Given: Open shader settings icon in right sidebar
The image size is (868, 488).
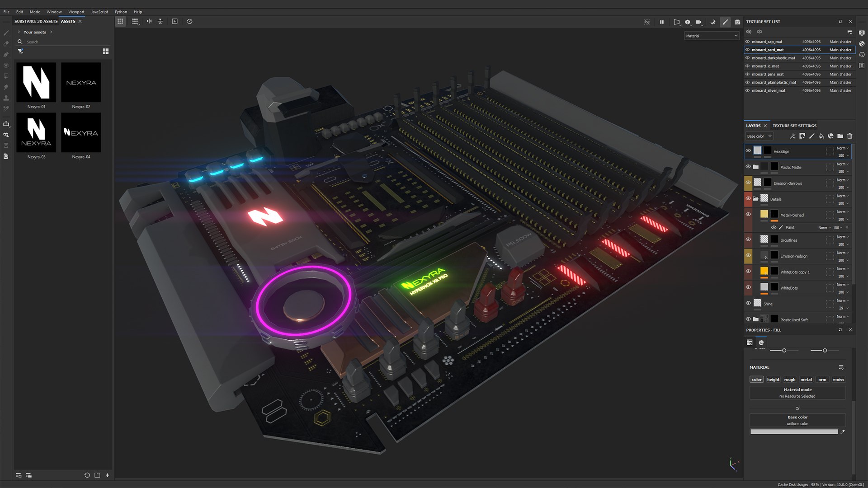Looking at the screenshot, I should (862, 44).
